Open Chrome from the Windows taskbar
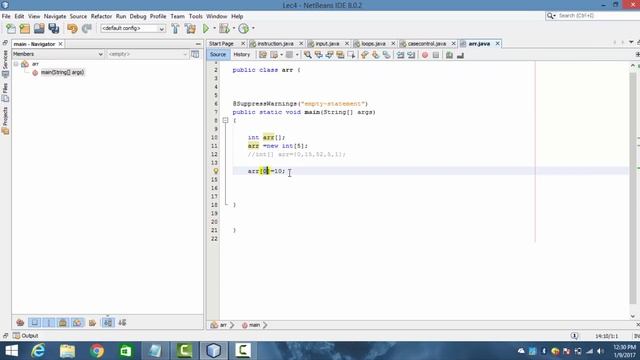 97,351
